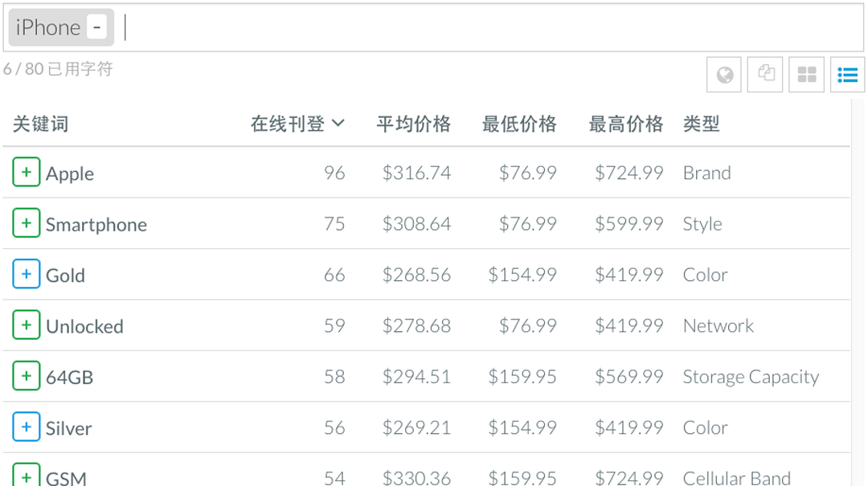
Task: Remove the iPhone keyword tag
Action: [x=97, y=27]
